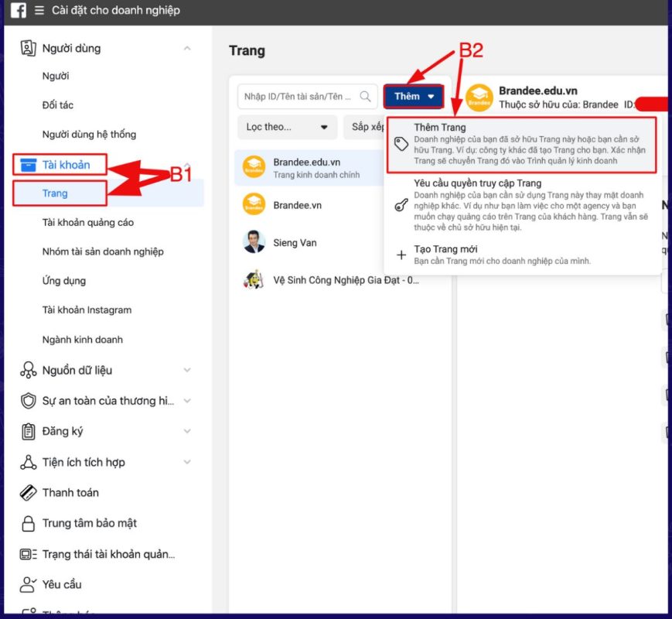672x619 pixels.
Task: Open Trạng thái tài khoản quản... label
Action: [108, 554]
